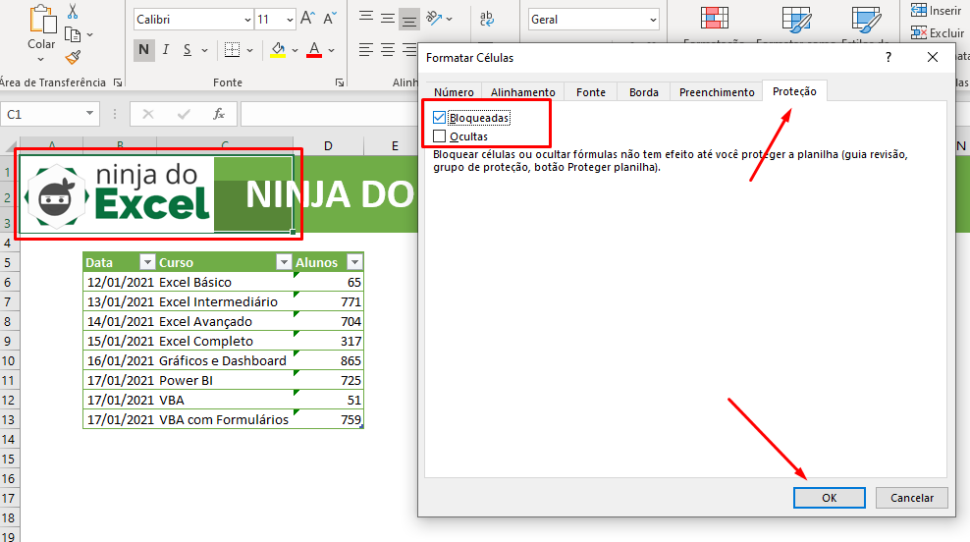Expand the orientation options arrow
The width and height of the screenshot is (970, 542).
[x=449, y=19]
